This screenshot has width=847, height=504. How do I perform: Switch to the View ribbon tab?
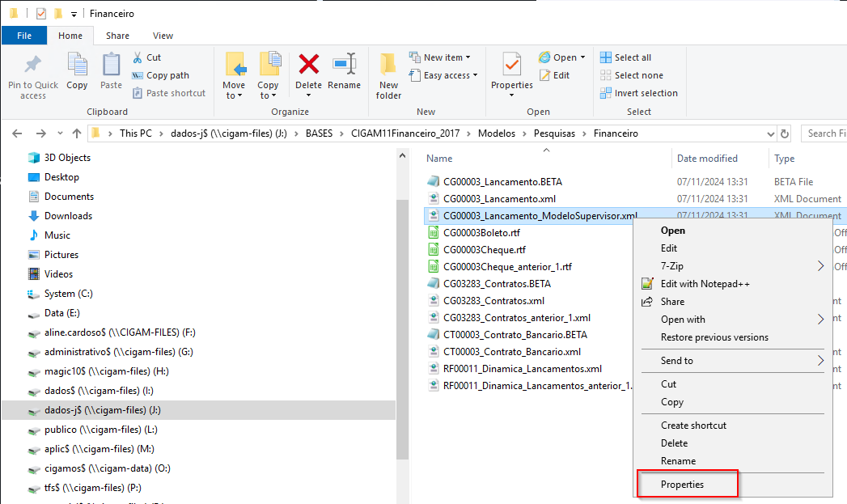(x=163, y=36)
